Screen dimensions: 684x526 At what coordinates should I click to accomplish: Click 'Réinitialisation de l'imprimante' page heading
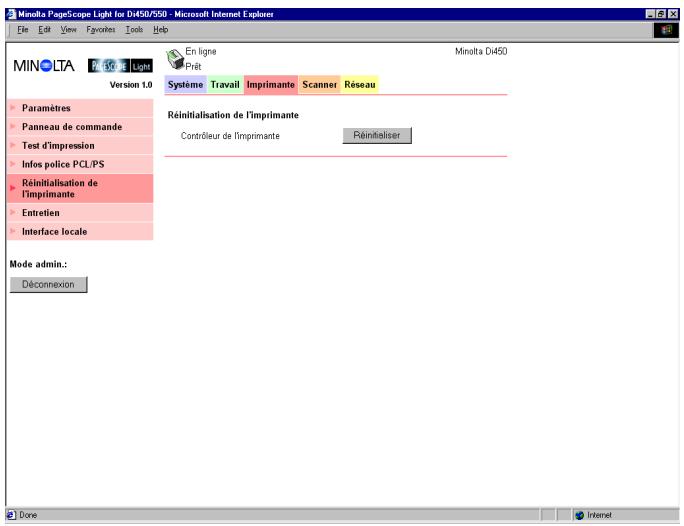(233, 115)
